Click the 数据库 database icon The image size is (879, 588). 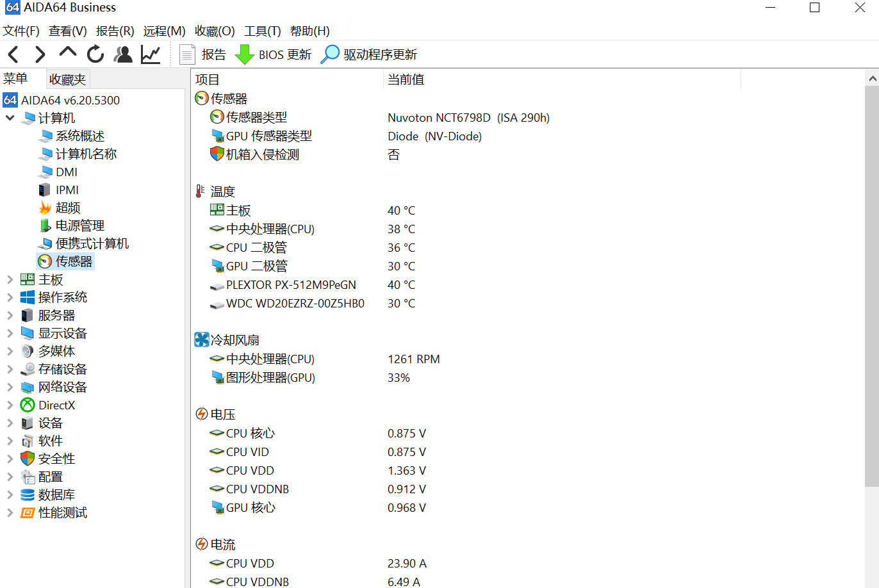[x=28, y=494]
